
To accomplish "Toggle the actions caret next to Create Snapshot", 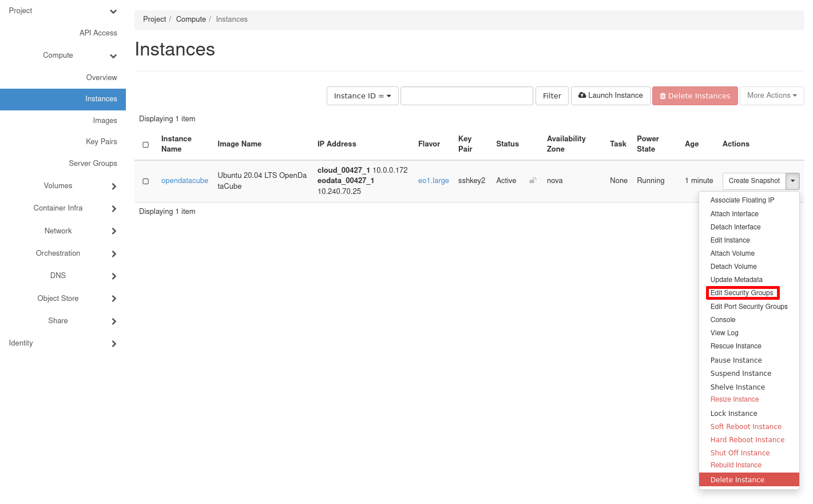I will tap(792, 181).
